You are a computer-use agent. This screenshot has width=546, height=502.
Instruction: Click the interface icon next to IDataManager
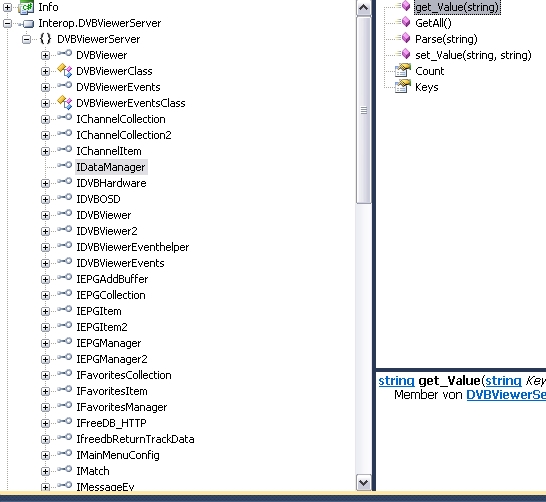point(65,165)
